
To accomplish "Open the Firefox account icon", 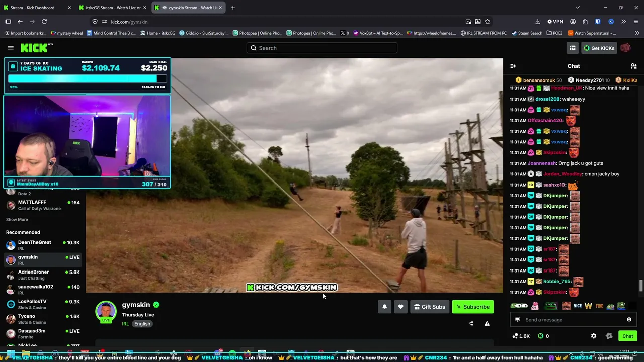I will pos(573,22).
